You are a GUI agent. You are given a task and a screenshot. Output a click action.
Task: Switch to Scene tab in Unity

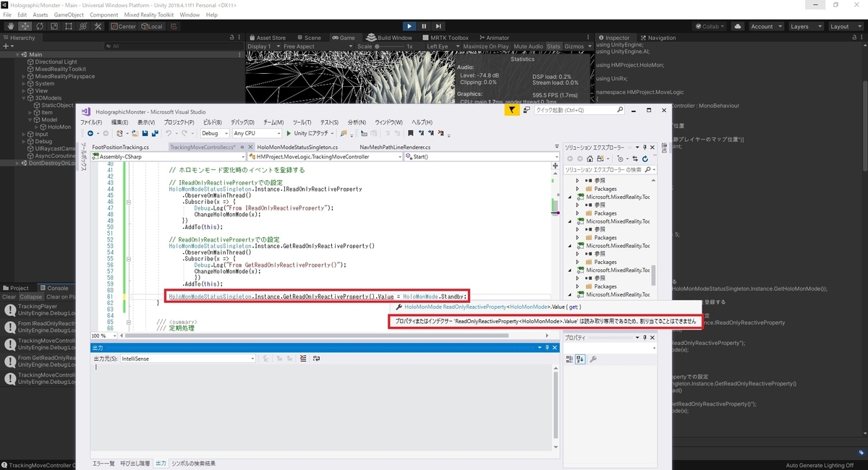[308, 38]
